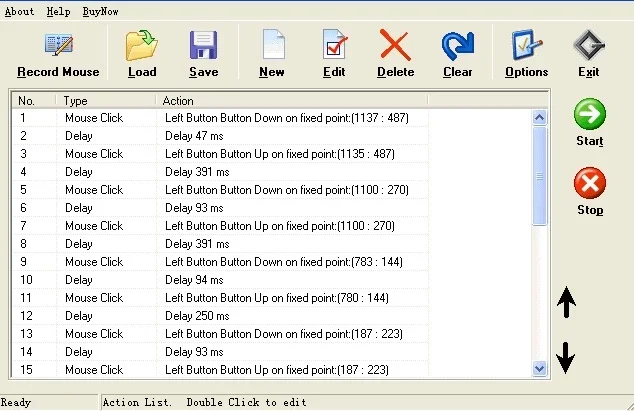Select row 5 Button Down (1100 : 270)
This screenshot has width=634, height=411.
click(220, 190)
